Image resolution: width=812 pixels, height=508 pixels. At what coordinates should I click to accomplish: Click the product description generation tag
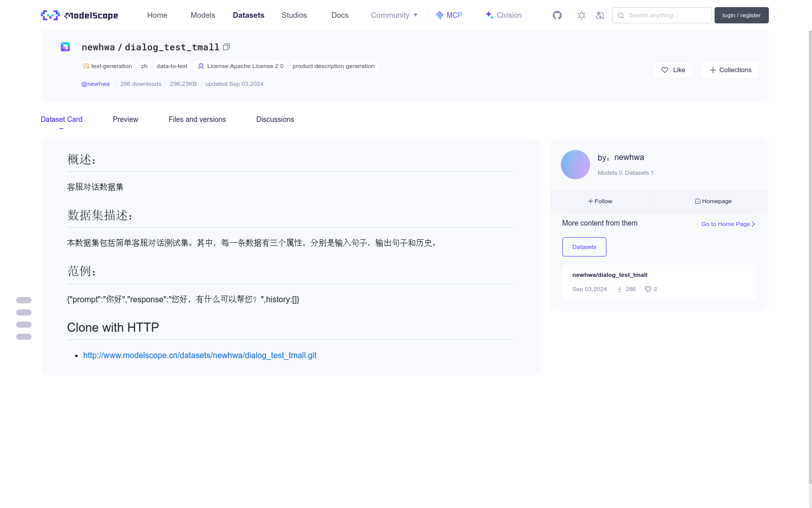point(333,66)
